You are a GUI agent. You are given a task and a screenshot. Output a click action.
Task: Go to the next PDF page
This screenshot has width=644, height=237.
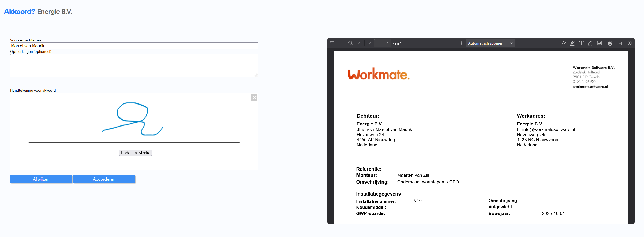pyautogui.click(x=369, y=43)
